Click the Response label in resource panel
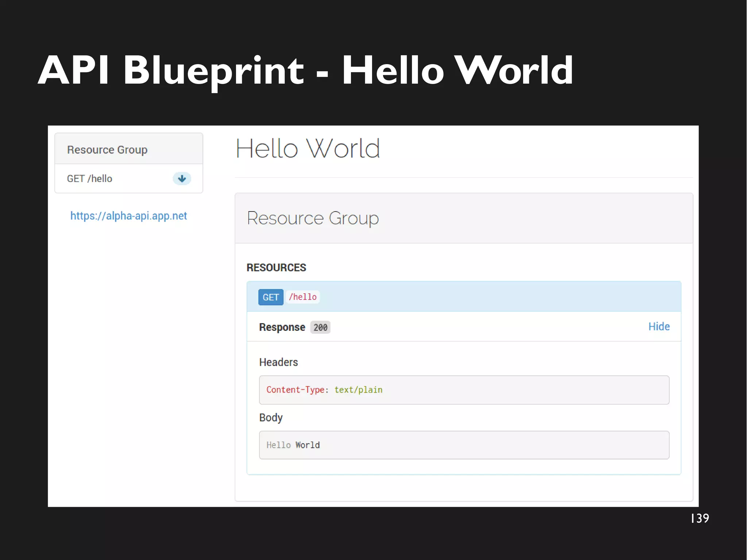The width and height of the screenshot is (747, 560). (282, 327)
